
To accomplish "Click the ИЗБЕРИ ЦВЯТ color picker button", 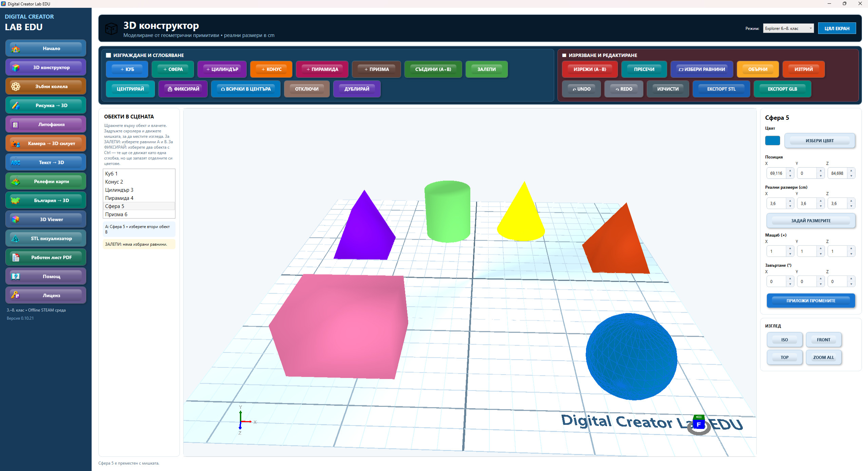I will [x=819, y=140].
